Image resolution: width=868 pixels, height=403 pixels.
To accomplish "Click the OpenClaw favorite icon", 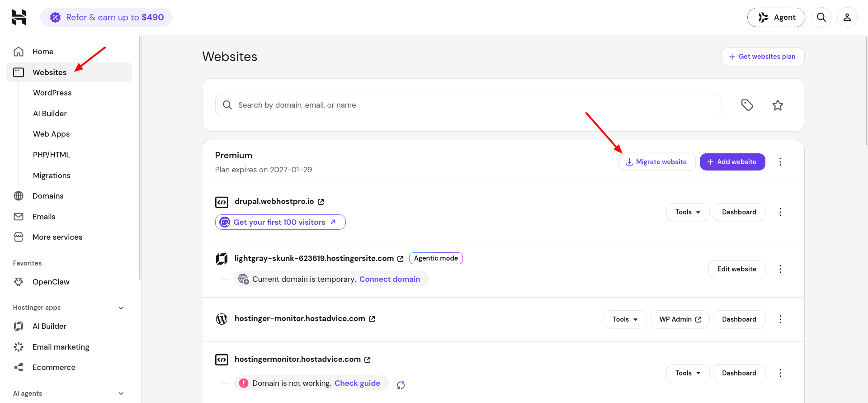I will [x=19, y=282].
